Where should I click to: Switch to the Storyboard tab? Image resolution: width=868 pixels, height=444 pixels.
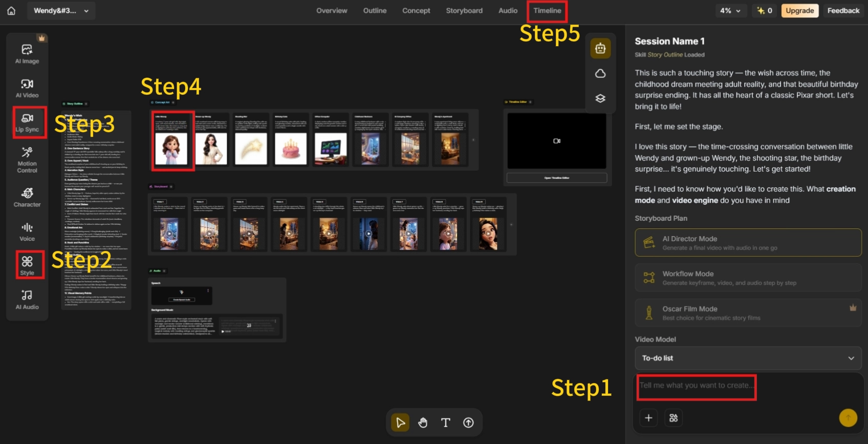464,11
